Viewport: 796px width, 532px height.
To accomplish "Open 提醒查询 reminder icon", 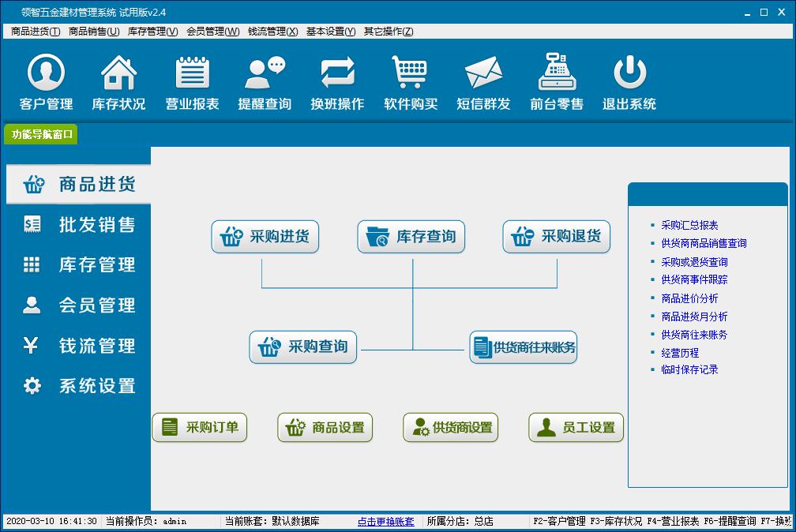I will 265,82.
